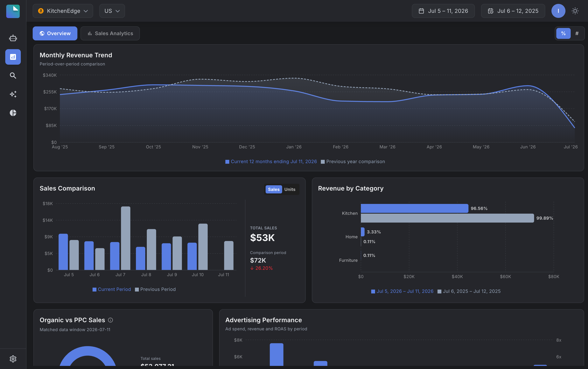Screen dimensions: 588x369
Task: Click the blue Home 3.33% bar
Action: (363, 232)
